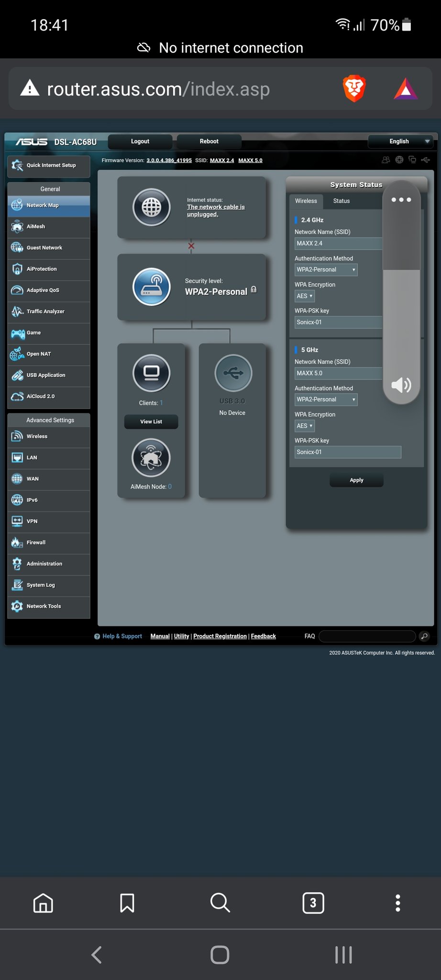Open 5 GHz Authentication Method dropdown

[x=326, y=400]
